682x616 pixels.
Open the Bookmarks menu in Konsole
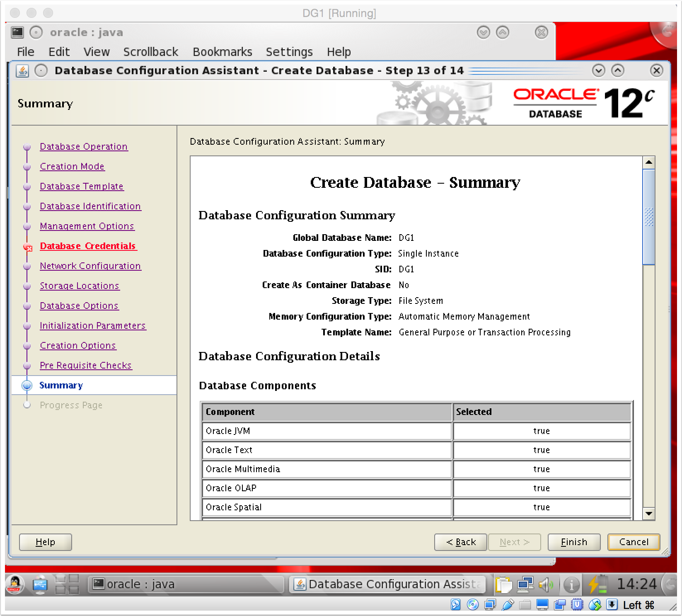point(222,52)
